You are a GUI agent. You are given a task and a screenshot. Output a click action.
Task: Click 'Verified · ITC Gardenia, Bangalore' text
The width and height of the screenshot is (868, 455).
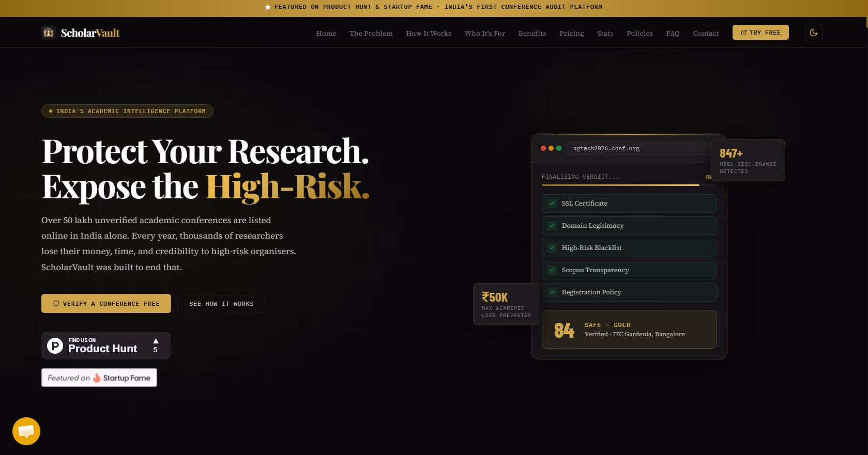click(635, 334)
